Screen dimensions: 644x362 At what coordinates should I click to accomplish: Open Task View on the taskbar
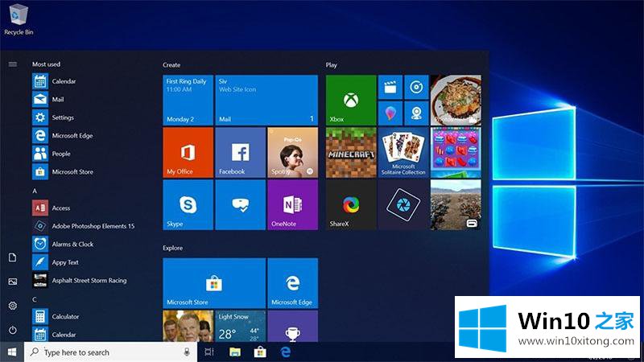tap(209, 352)
